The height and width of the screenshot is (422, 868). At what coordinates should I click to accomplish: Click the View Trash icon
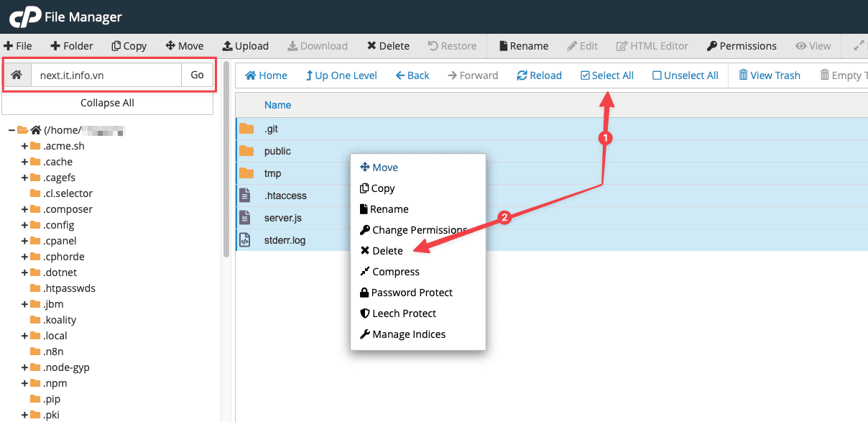click(769, 75)
